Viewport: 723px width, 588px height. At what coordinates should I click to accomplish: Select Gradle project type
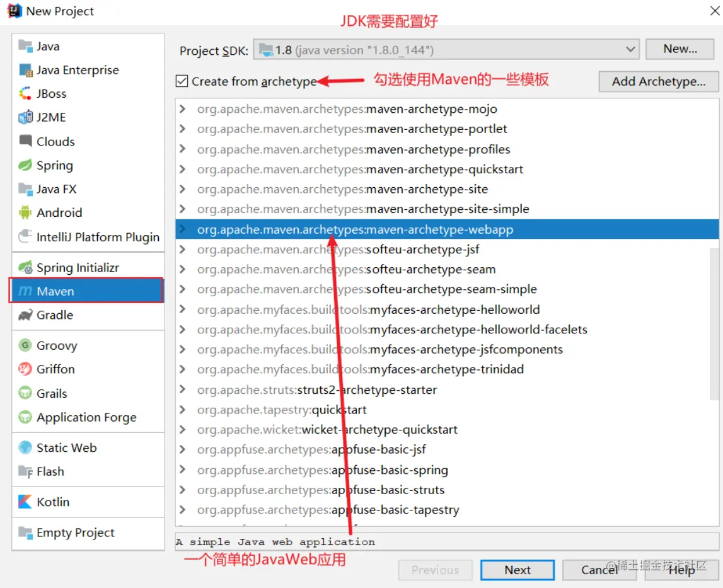pyautogui.click(x=88, y=315)
